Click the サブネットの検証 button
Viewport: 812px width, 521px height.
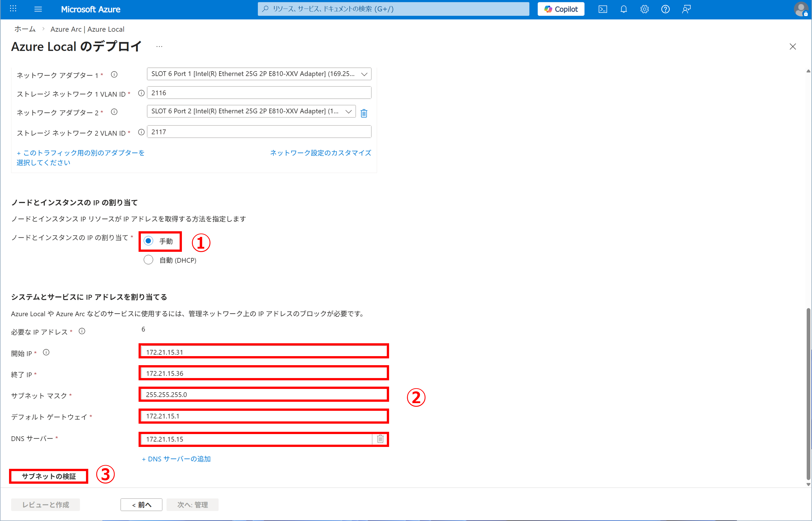coord(49,476)
